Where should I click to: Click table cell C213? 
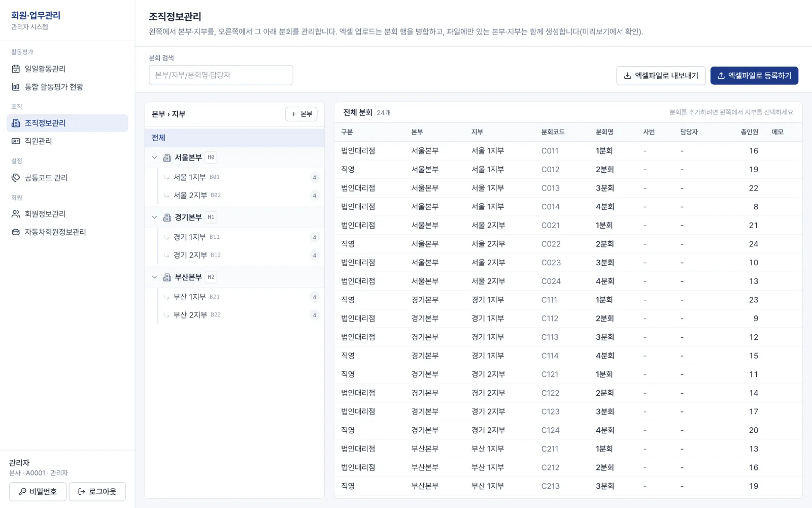(x=550, y=486)
